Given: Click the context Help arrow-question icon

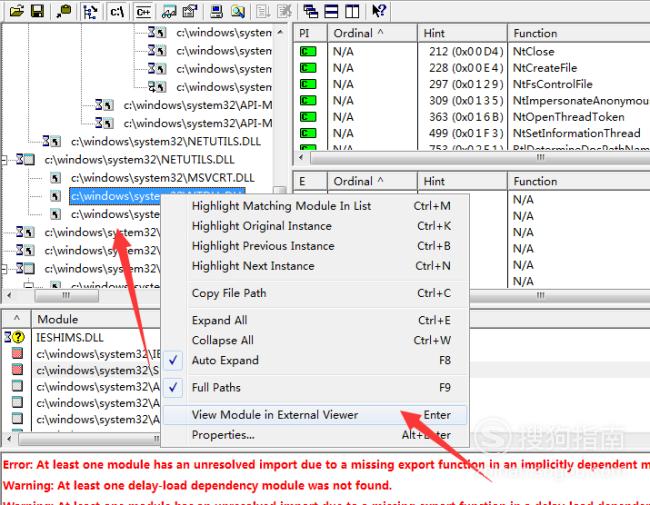Looking at the screenshot, I should (378, 11).
